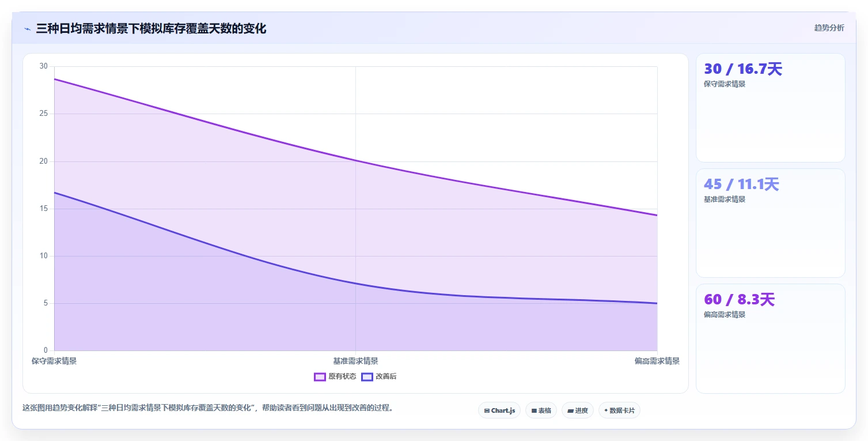Image resolution: width=868 pixels, height=441 pixels.
Task: Click the 改善后 line endpoint at 偏高需求情景
Action: [657, 303]
